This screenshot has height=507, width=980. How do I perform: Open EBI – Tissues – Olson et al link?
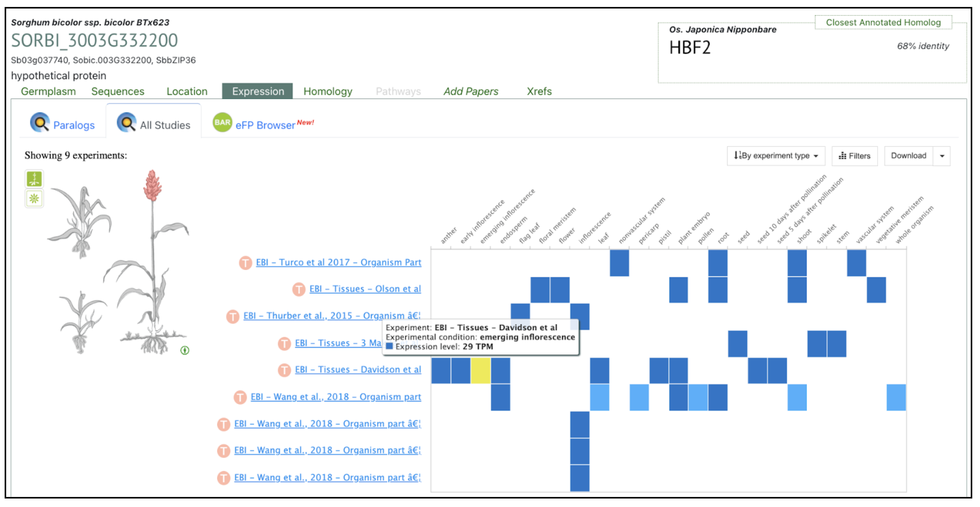365,289
